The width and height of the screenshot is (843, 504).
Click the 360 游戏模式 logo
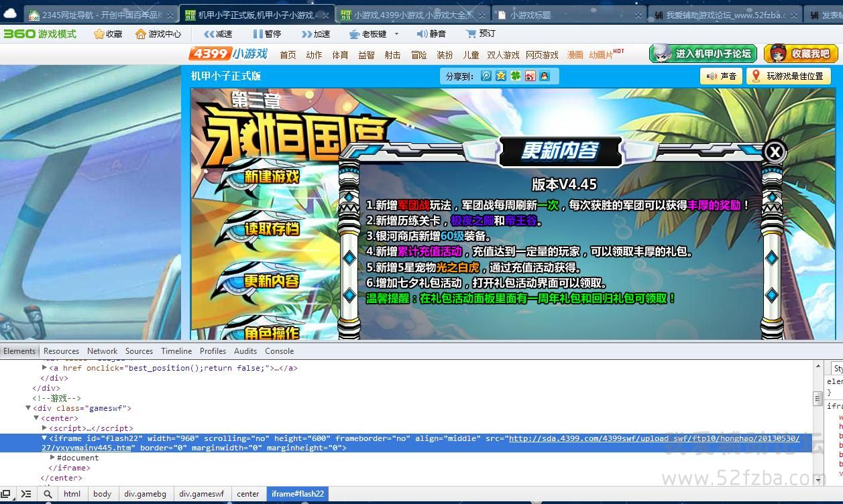(40, 34)
